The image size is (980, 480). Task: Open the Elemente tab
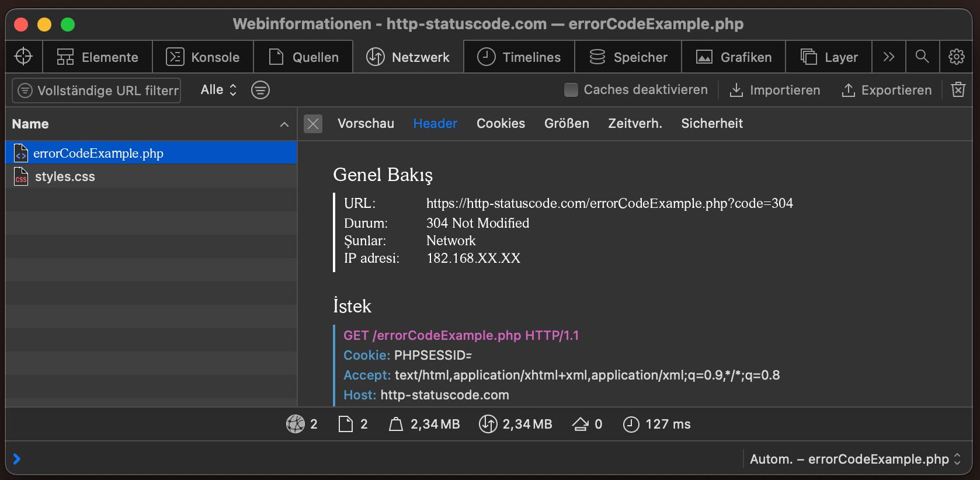(x=98, y=57)
